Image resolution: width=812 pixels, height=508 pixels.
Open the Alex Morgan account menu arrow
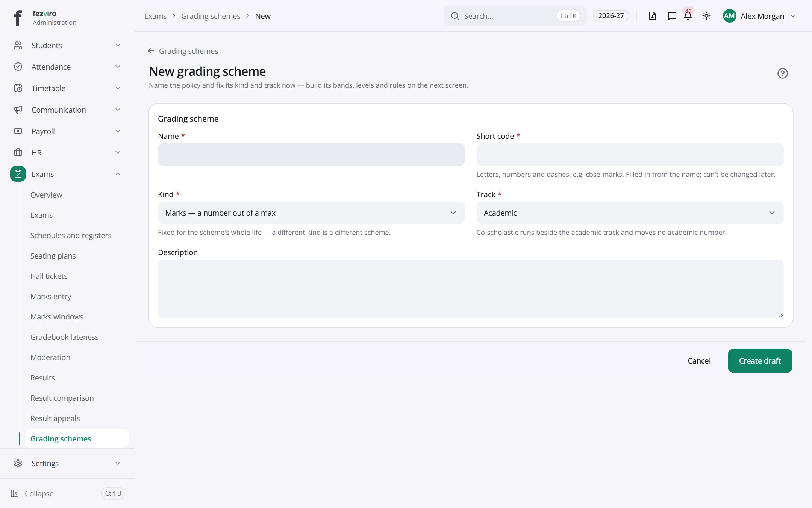[793, 16]
